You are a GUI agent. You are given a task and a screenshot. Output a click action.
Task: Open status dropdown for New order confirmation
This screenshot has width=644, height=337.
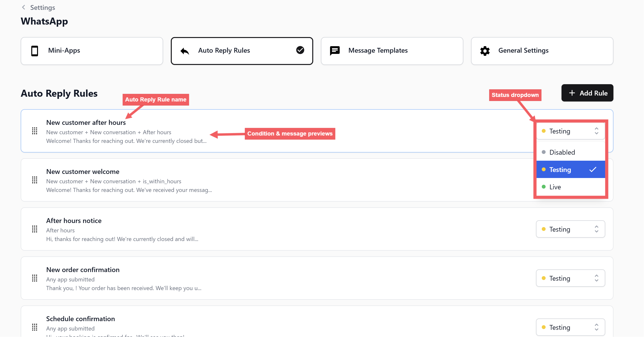[x=570, y=278]
